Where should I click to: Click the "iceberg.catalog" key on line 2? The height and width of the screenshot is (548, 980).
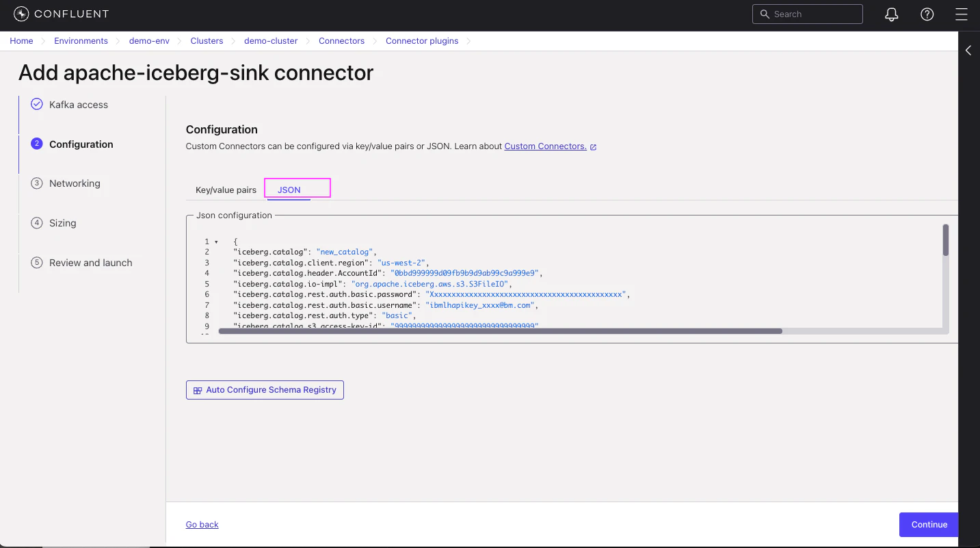270,252
